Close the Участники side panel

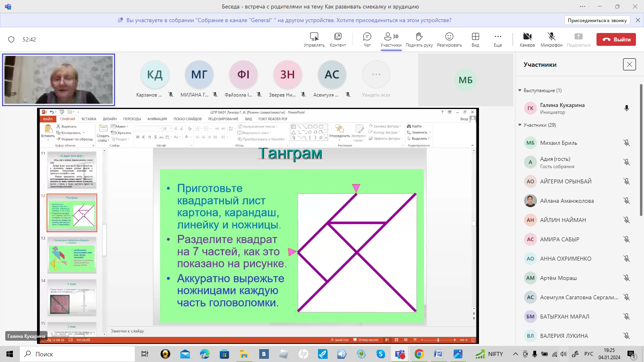click(x=629, y=64)
